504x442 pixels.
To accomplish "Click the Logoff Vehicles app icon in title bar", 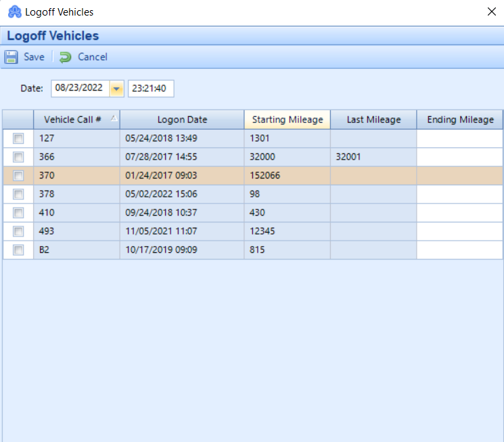I will coord(14,12).
